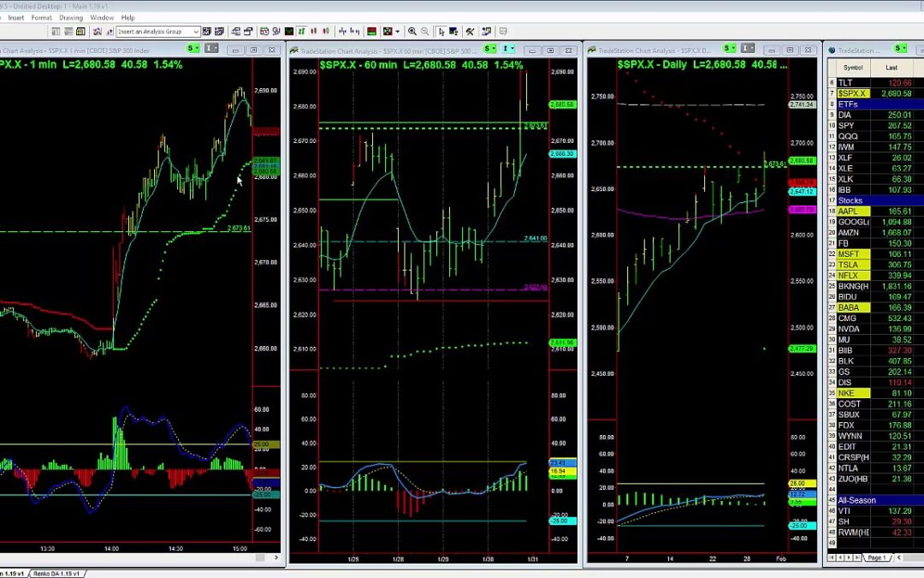Open the Drawing menu
The image size is (924, 578).
[x=71, y=17]
